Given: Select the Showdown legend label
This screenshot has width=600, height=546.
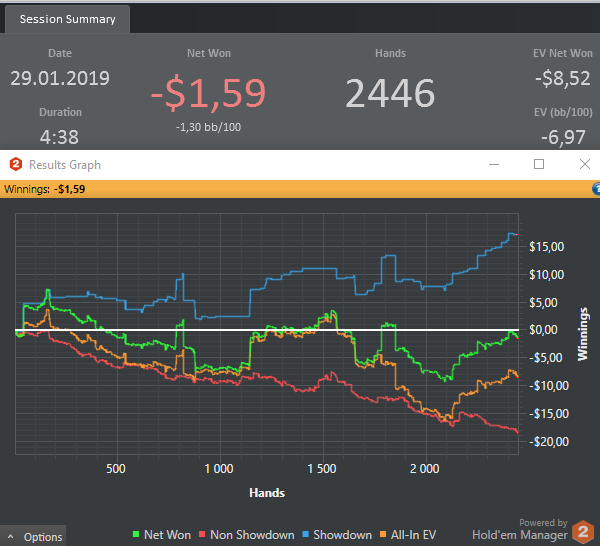Looking at the screenshot, I should pos(342,535).
